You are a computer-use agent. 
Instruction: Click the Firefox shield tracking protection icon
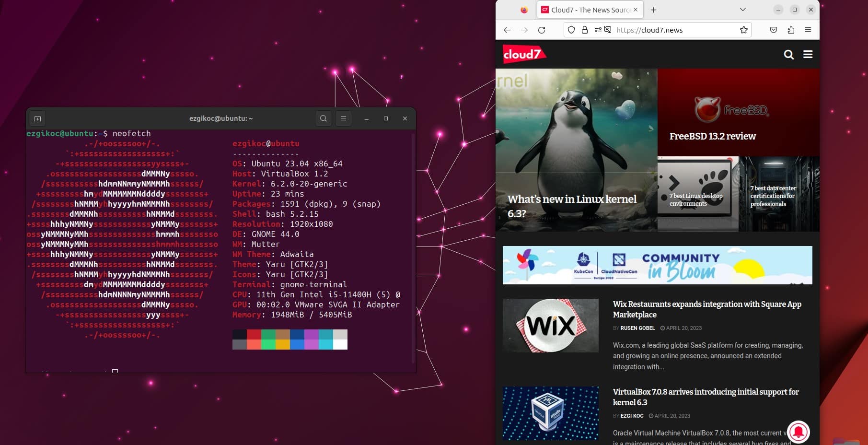[x=571, y=30]
